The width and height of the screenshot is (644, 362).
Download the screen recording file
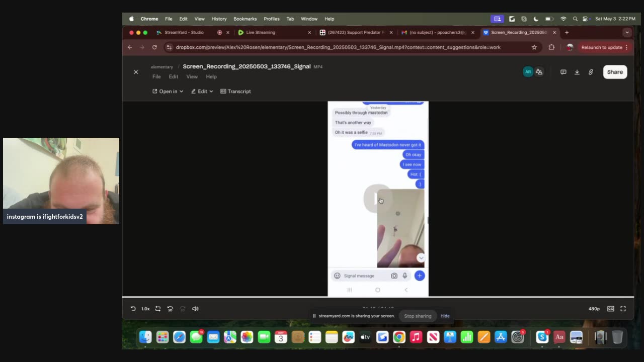coord(577,72)
